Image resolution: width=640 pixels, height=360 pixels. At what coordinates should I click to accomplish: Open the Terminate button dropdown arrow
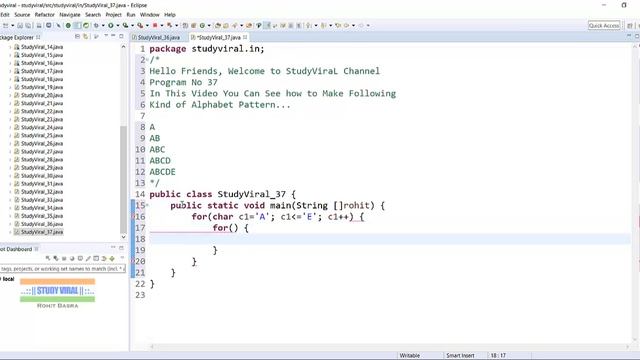pos(162,25)
